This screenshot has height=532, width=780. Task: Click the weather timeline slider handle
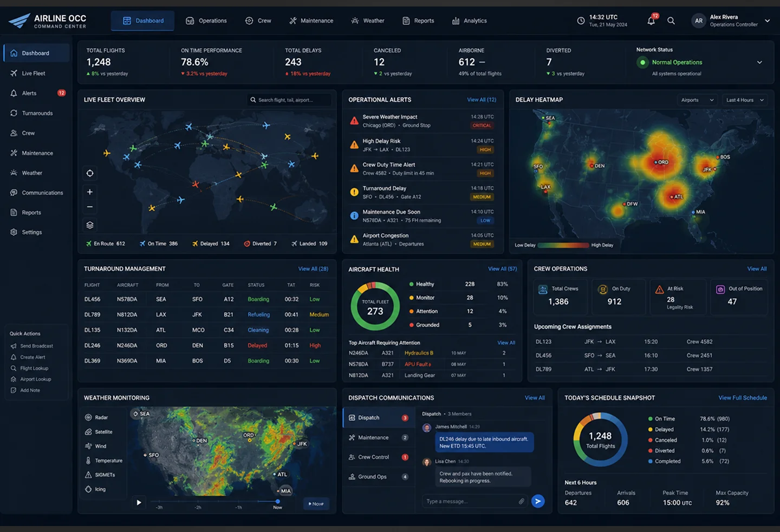[278, 501]
